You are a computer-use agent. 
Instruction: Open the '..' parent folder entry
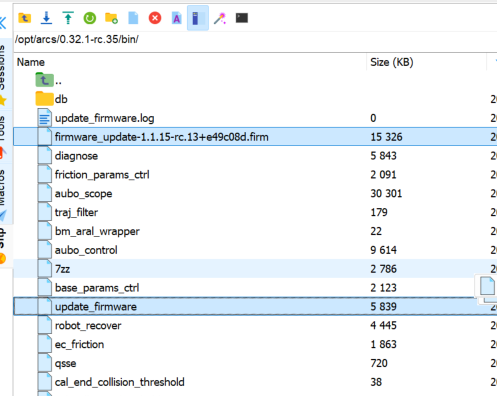coord(255,80)
